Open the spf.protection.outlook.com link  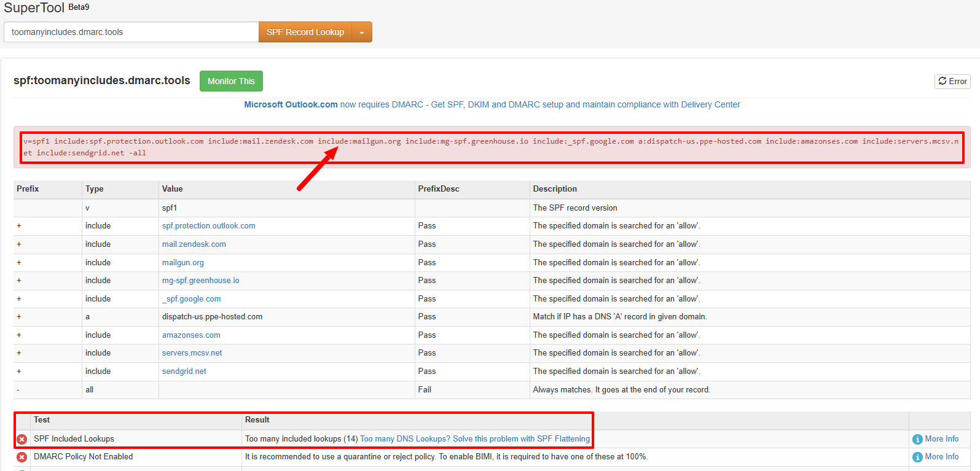(x=209, y=226)
